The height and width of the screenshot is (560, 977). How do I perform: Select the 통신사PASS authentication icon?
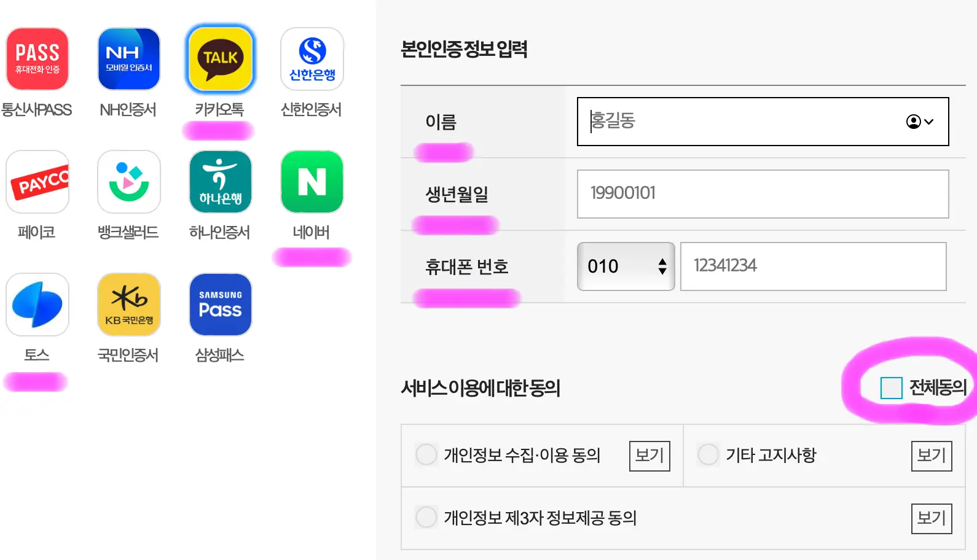pyautogui.click(x=37, y=59)
